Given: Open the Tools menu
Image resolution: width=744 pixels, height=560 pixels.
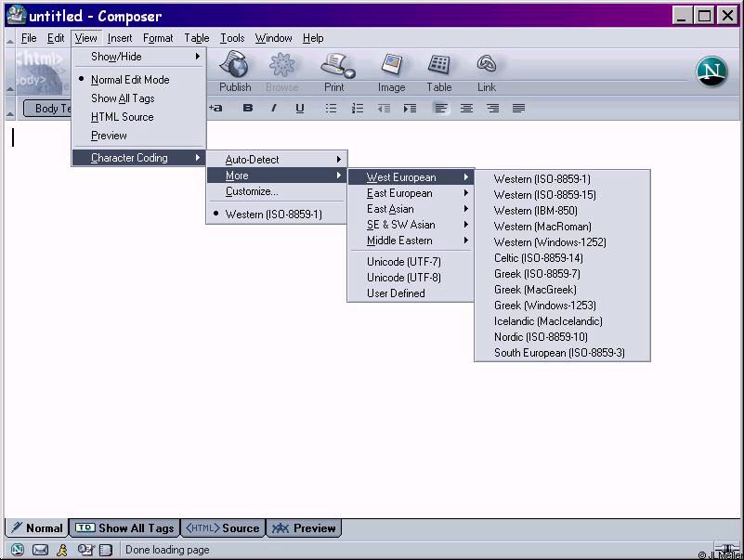Looking at the screenshot, I should (232, 38).
